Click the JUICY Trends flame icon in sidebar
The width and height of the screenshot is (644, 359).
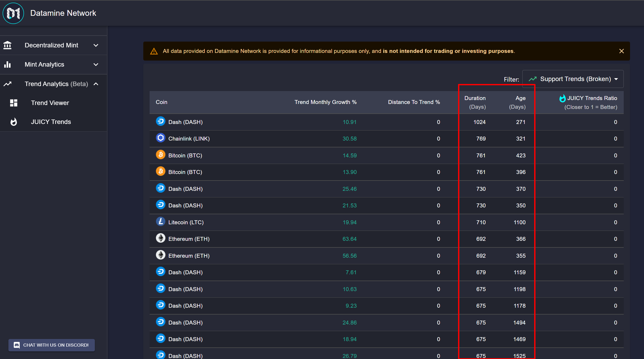point(14,122)
